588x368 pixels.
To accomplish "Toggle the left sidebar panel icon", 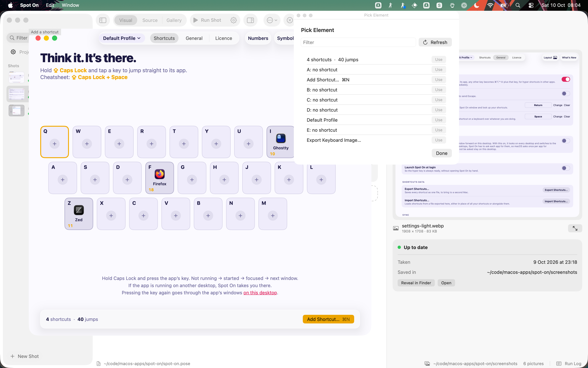I will click(103, 20).
